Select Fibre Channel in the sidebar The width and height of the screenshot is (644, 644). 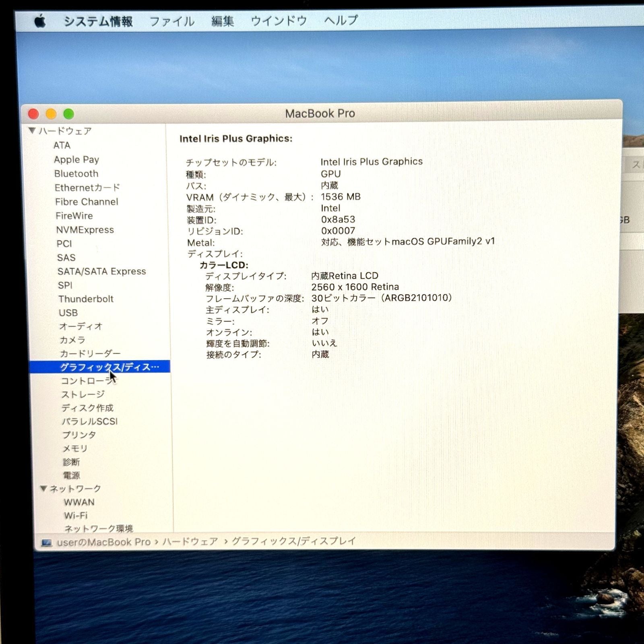tap(87, 202)
